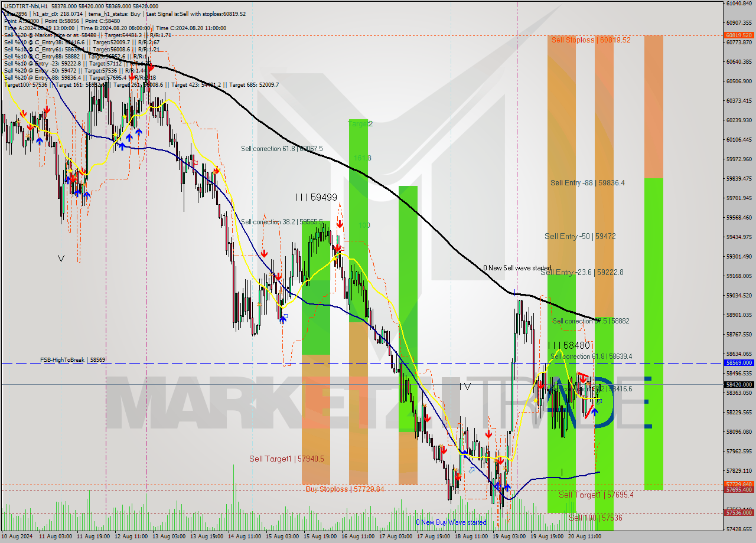The width and height of the screenshot is (756, 543).
Task: Click '16 Aug 11:00' on the time axis
Action: click(358, 537)
